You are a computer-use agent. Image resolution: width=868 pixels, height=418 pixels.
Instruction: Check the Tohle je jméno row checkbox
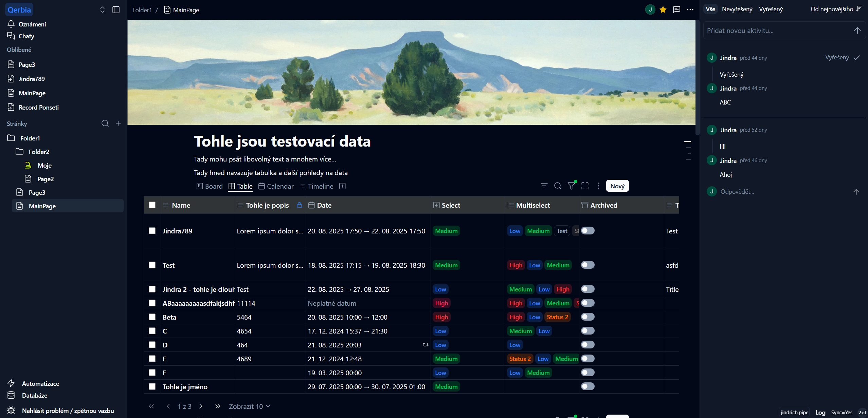tap(152, 386)
